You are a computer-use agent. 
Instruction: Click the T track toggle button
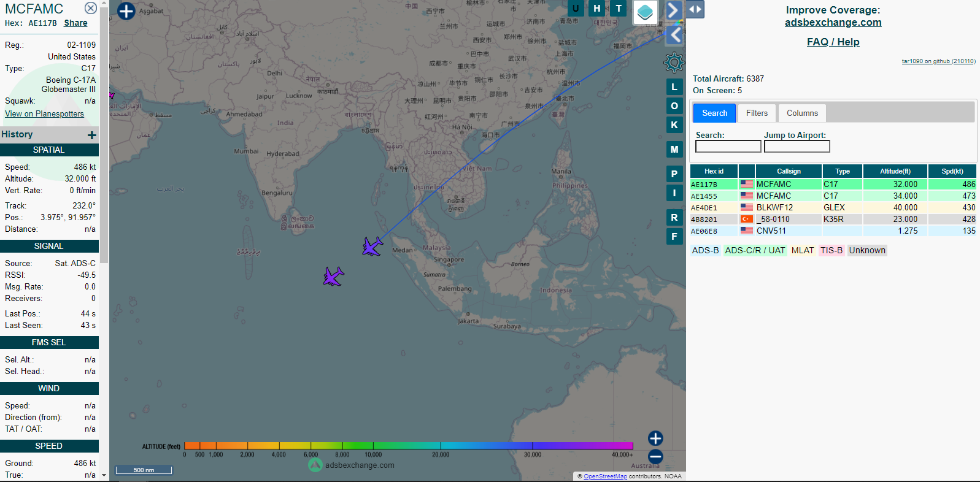click(x=619, y=9)
